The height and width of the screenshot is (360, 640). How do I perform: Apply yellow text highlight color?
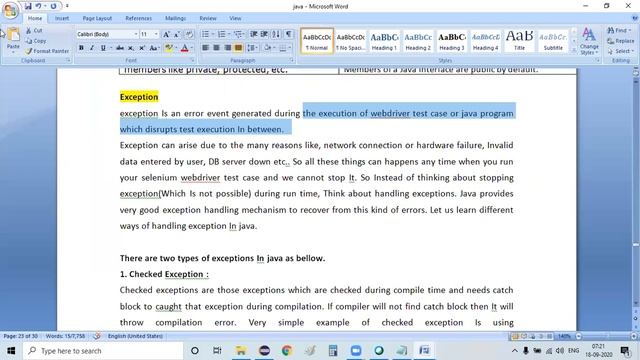(x=168, y=48)
